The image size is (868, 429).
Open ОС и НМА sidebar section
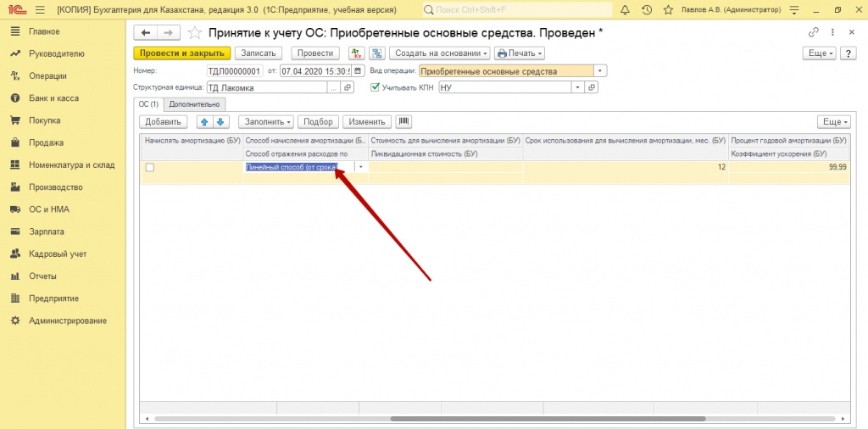(49, 209)
